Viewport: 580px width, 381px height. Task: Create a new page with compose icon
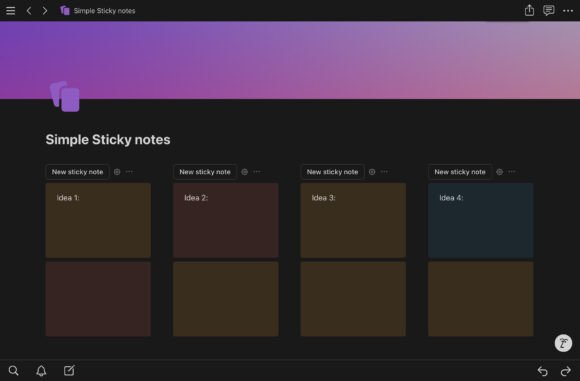pos(69,370)
